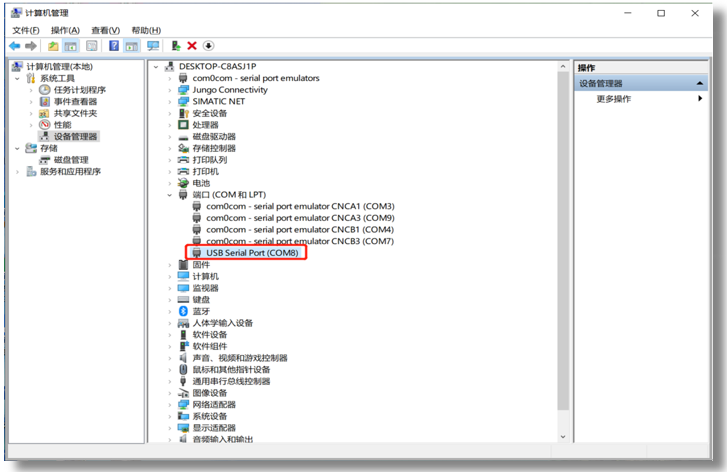This screenshot has width=727, height=472.
Task: Collapse 端口 (COM 和 LPT) category
Action: tap(170, 195)
